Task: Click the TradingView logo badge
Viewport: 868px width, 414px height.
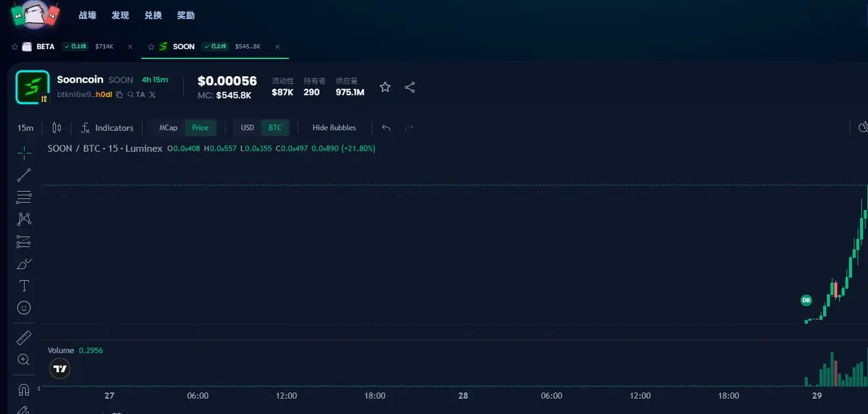Action: (60, 368)
